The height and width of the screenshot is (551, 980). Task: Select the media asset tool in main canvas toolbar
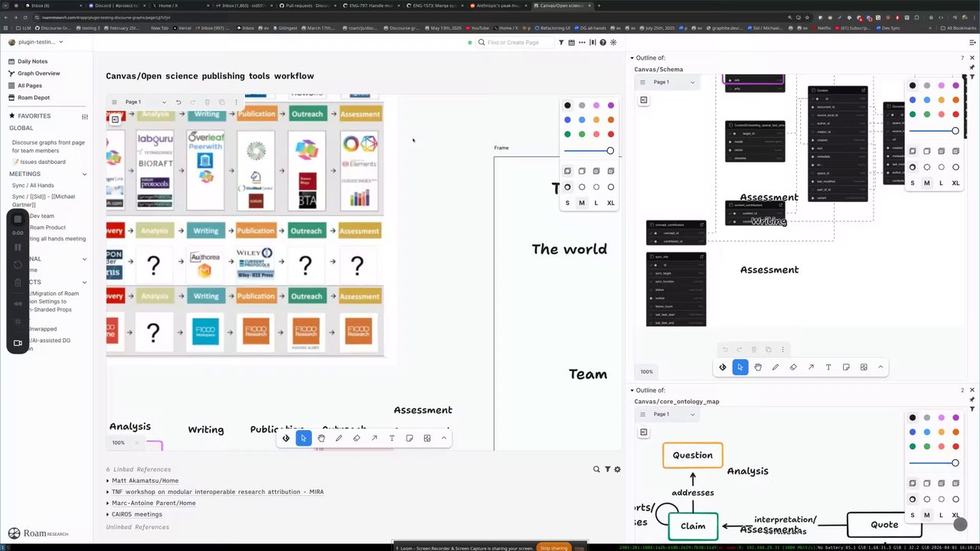point(426,439)
